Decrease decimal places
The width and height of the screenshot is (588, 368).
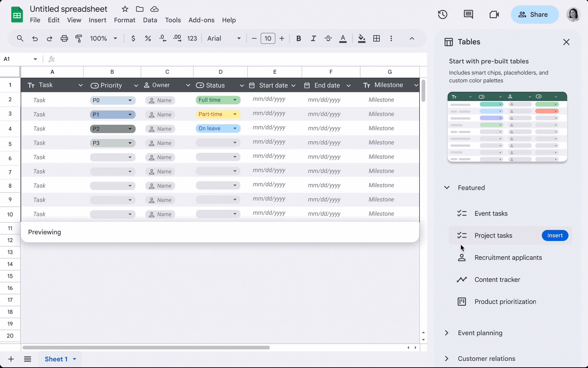click(163, 38)
